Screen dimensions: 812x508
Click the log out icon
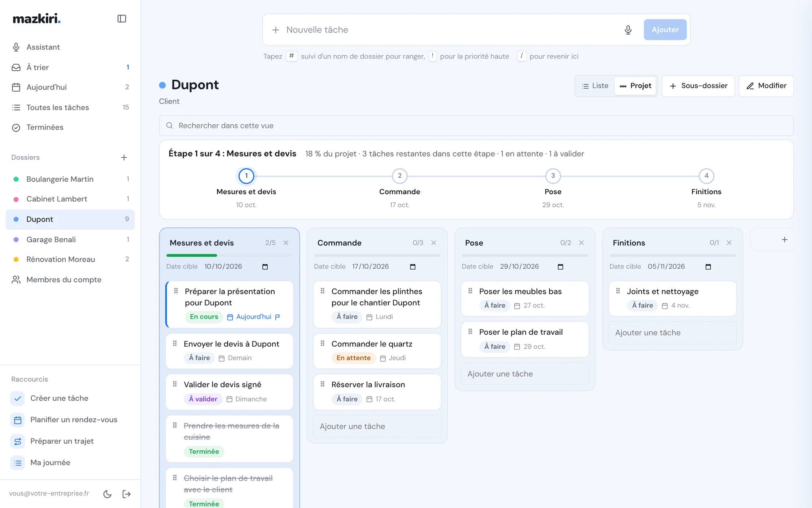(x=126, y=494)
